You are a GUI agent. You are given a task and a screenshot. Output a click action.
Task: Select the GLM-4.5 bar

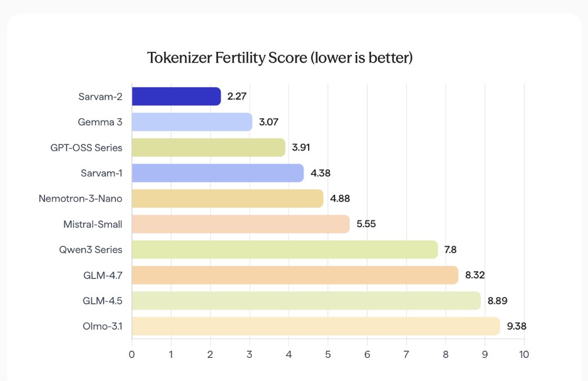[x=306, y=300]
